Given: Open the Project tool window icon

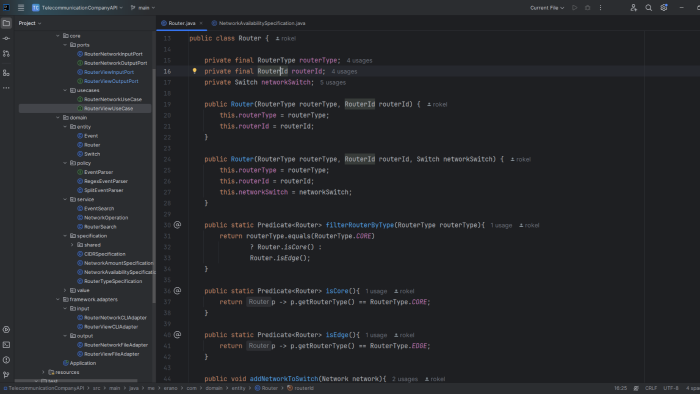Looking at the screenshot, I should click(6, 23).
